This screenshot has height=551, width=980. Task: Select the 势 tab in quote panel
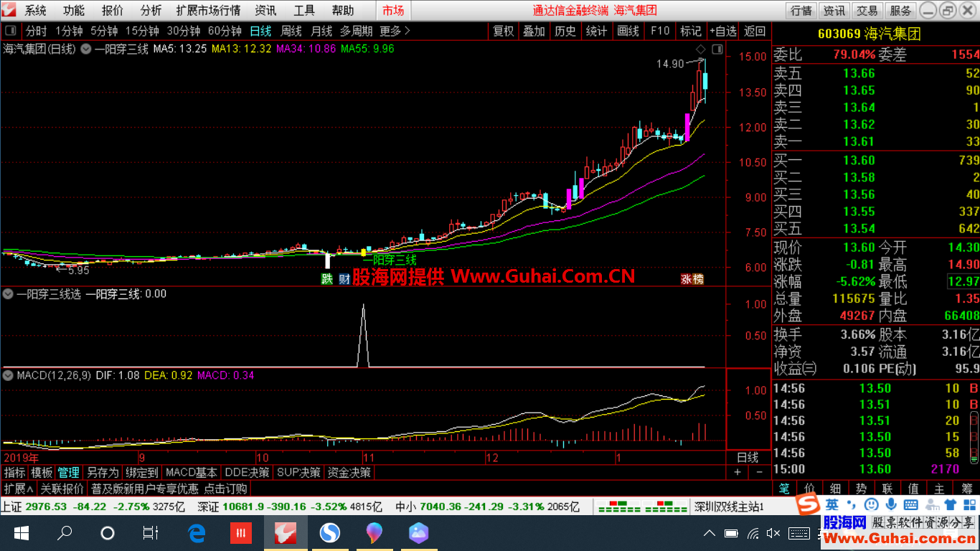click(861, 489)
